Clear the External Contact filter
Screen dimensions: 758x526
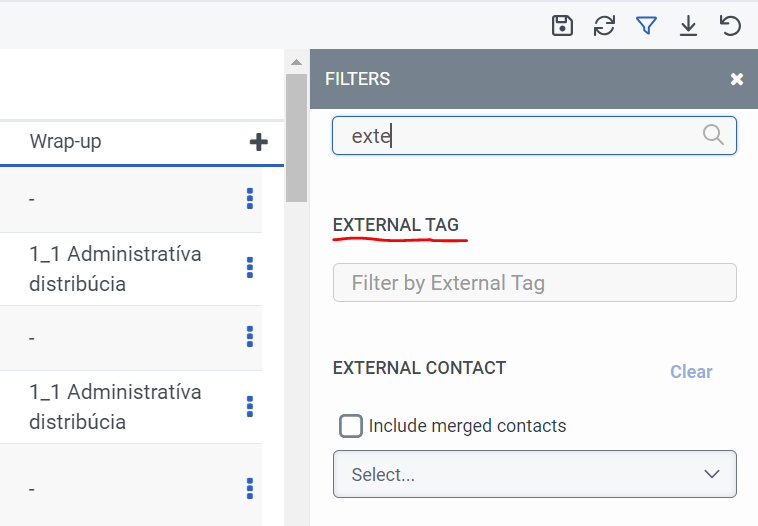coord(691,372)
